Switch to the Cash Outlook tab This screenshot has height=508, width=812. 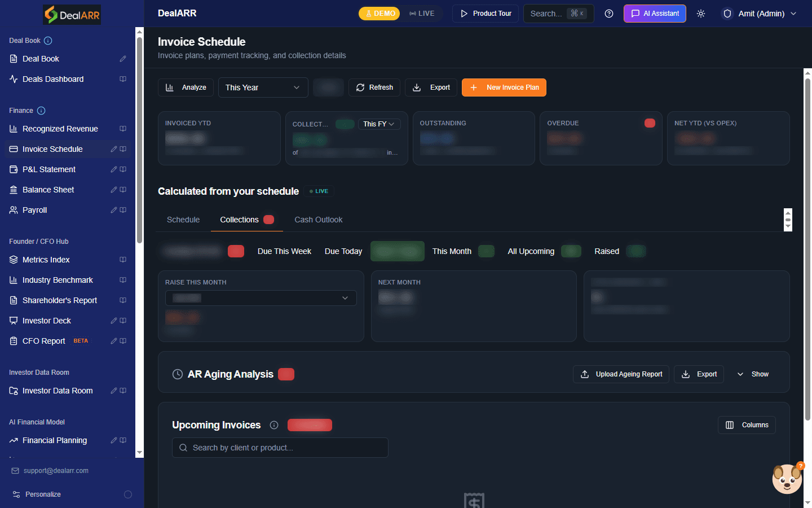coord(319,220)
